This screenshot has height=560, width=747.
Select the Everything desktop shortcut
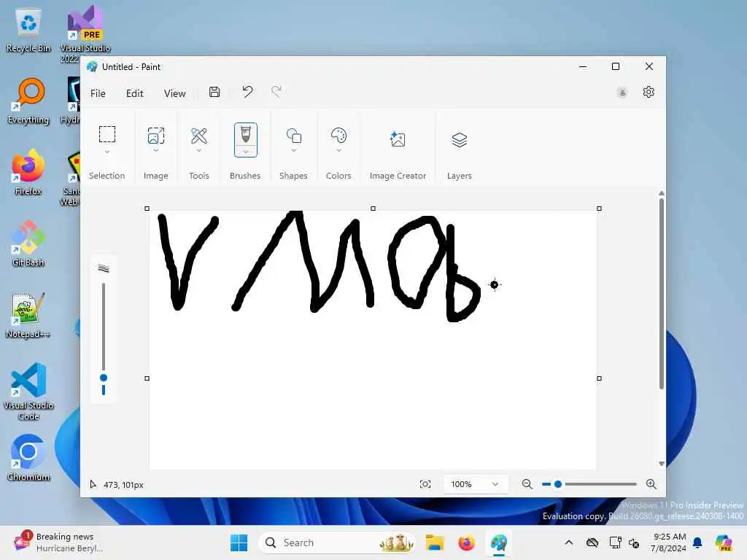coord(28,101)
